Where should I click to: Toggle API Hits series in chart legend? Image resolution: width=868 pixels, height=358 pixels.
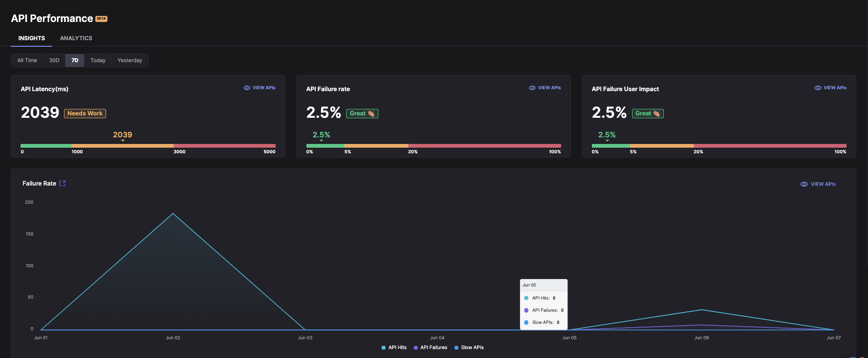click(394, 348)
